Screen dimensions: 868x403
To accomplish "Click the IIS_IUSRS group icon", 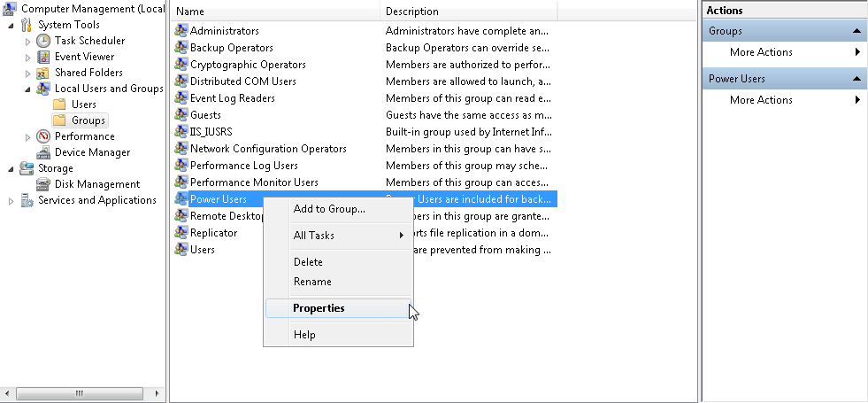I will [x=181, y=131].
